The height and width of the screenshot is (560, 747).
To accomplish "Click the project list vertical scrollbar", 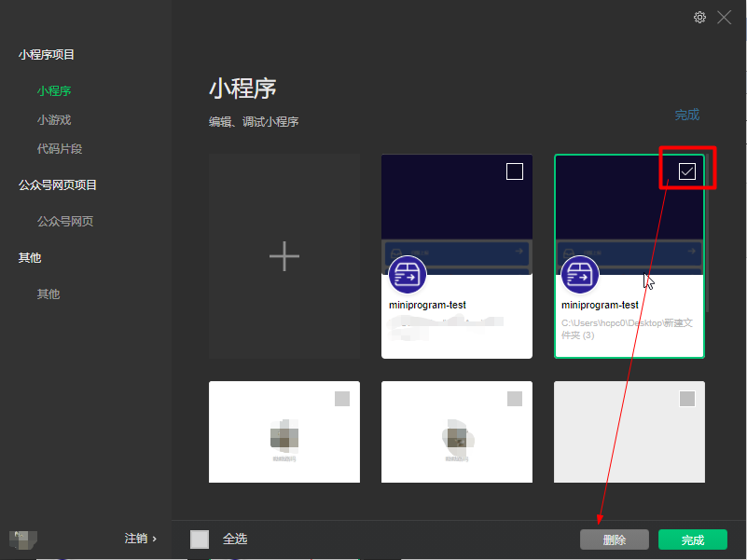I will (708, 233).
